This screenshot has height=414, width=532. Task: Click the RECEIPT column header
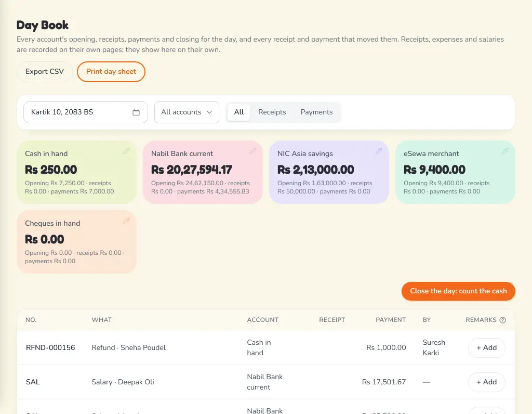click(332, 320)
